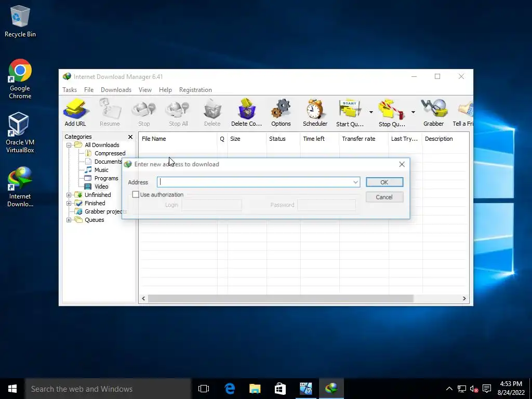Click the Internet Download Manager taskbar icon
The height and width of the screenshot is (399, 532).
(331, 389)
